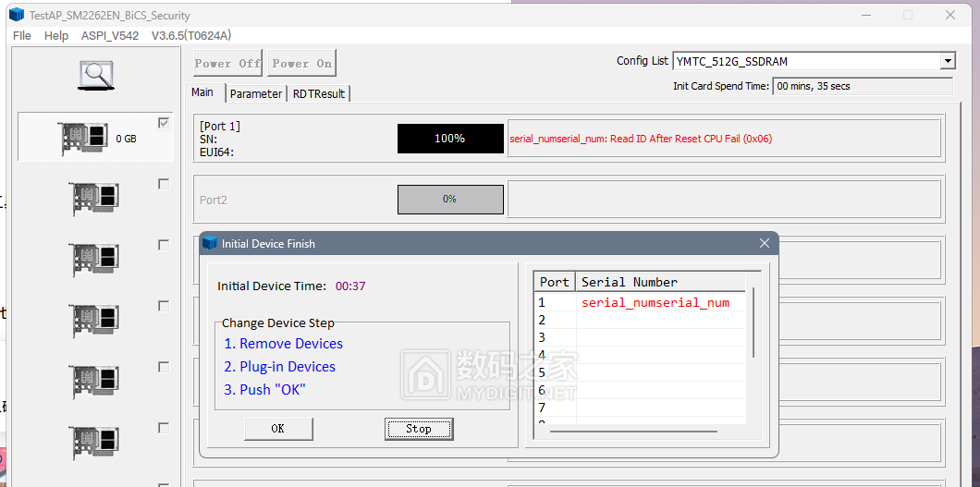Click the Init Card Spend Time field
This screenshot has height=487, width=980.
pyautogui.click(x=864, y=86)
